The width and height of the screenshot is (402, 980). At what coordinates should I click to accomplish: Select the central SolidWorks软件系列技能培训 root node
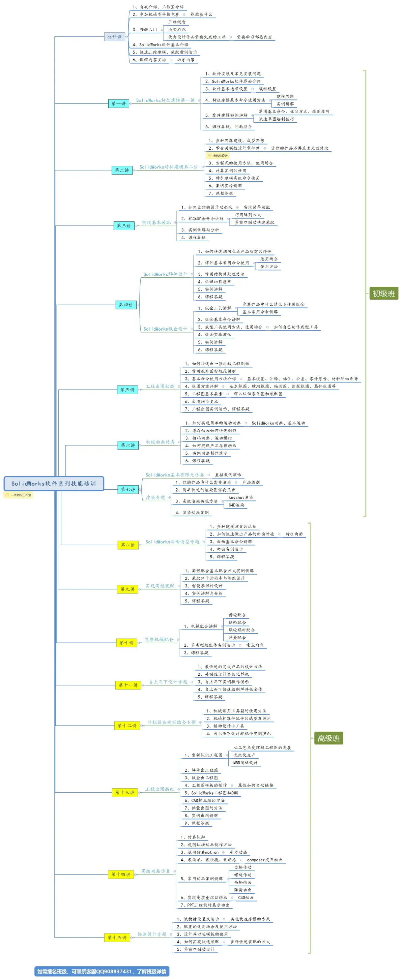54,484
